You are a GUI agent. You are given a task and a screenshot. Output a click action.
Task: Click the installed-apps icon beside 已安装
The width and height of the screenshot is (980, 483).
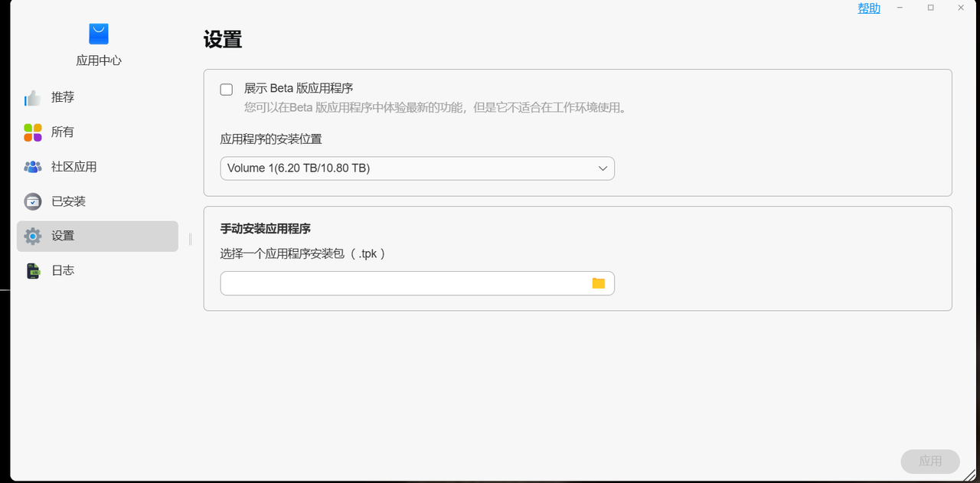(x=32, y=201)
